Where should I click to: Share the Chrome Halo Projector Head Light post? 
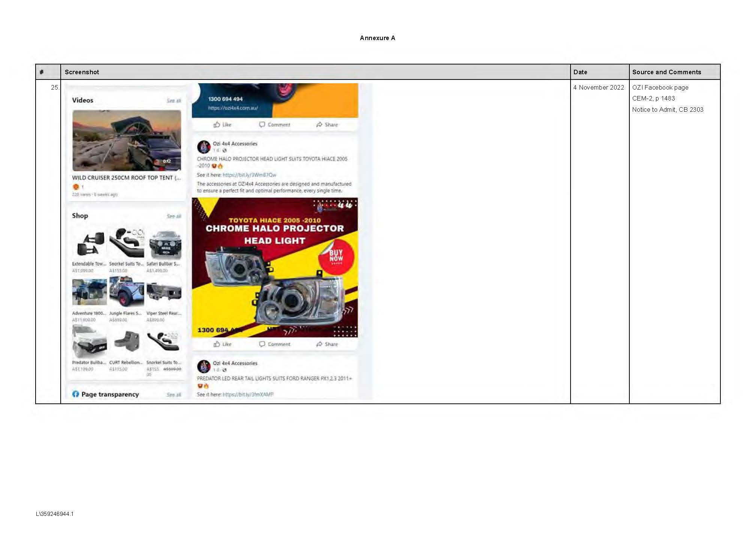click(x=327, y=344)
